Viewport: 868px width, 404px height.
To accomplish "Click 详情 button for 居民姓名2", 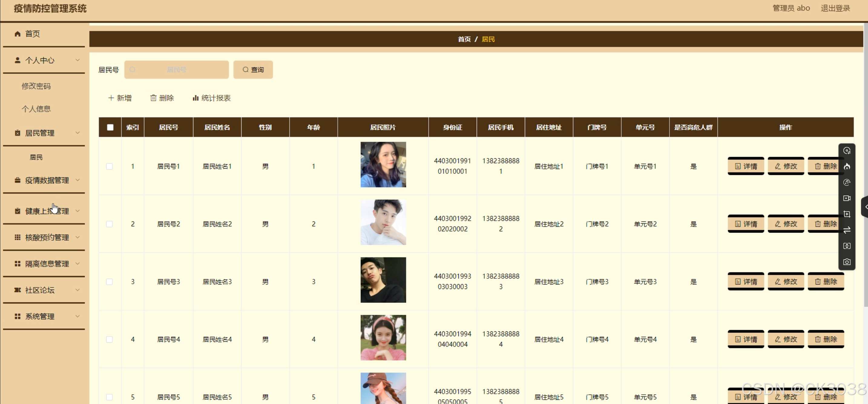I will tap(745, 224).
